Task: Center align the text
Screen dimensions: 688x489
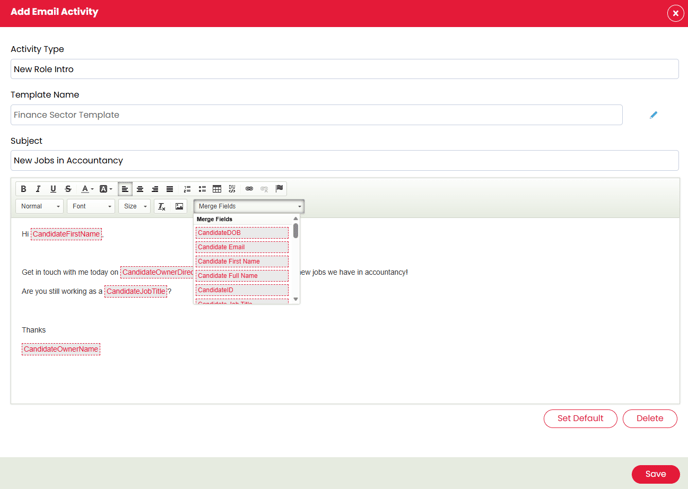Action: coord(140,189)
